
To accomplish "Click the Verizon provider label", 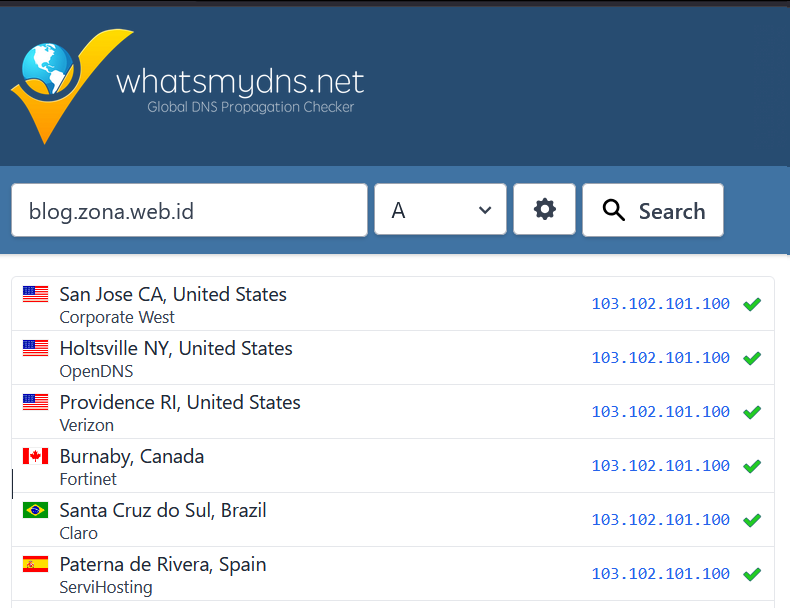I will 87,425.
